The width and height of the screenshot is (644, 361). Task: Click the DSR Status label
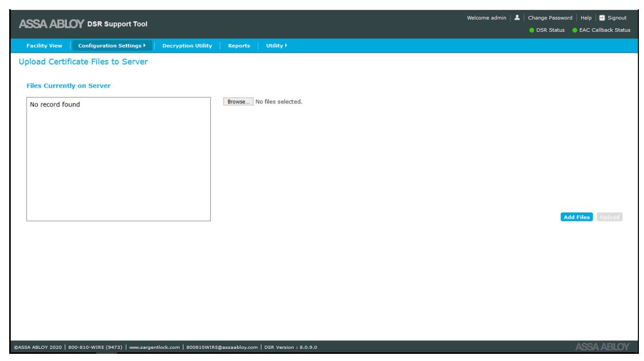tap(550, 30)
